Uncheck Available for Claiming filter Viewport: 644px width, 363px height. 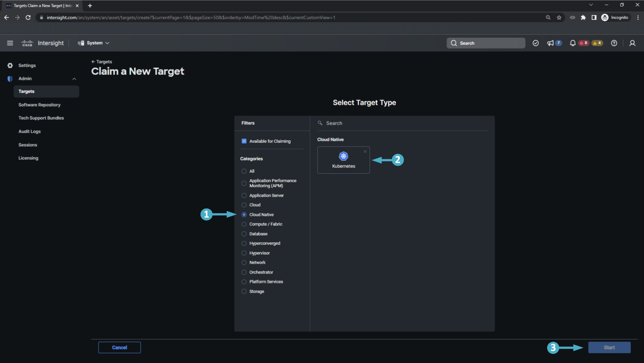[244, 141]
